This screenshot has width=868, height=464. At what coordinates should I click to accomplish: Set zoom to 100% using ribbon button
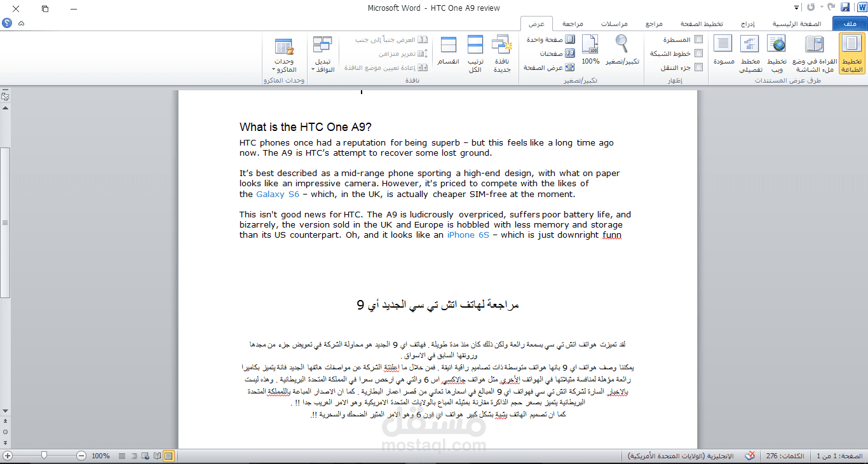coord(591,51)
